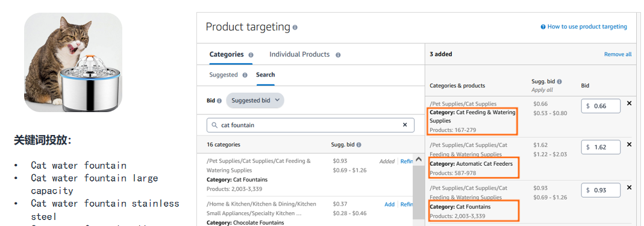644x226 pixels.
Task: Click the cat fountain search field
Action: pyautogui.click(x=310, y=125)
